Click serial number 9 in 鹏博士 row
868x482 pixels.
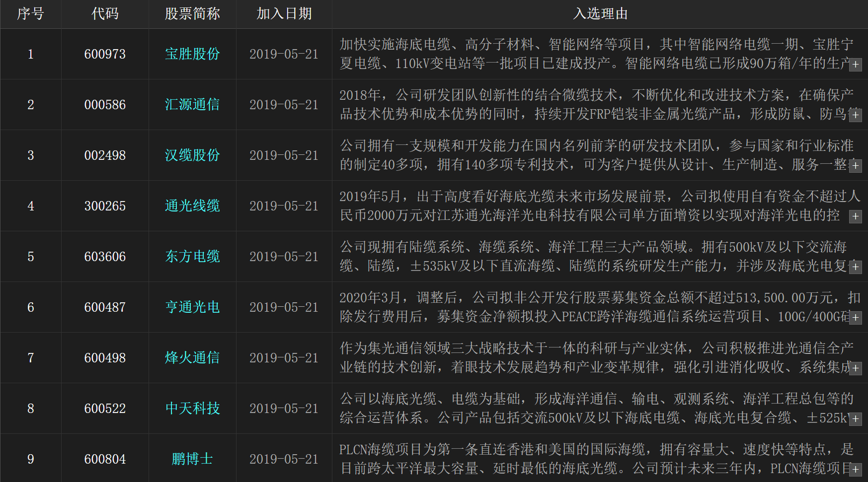tap(31, 459)
